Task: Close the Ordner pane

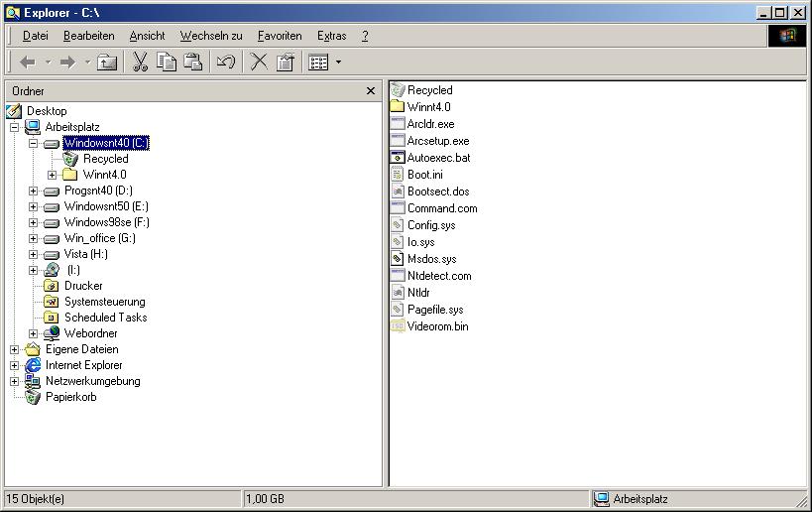Action: 371,90
